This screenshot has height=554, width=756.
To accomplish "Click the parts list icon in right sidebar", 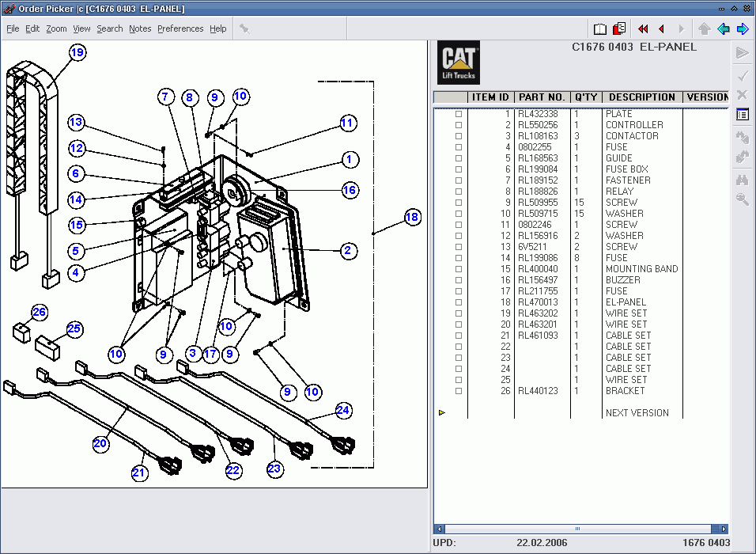I will click(x=742, y=115).
